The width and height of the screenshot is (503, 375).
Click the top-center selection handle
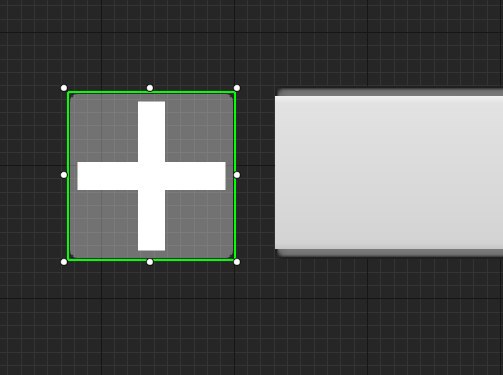click(150, 88)
